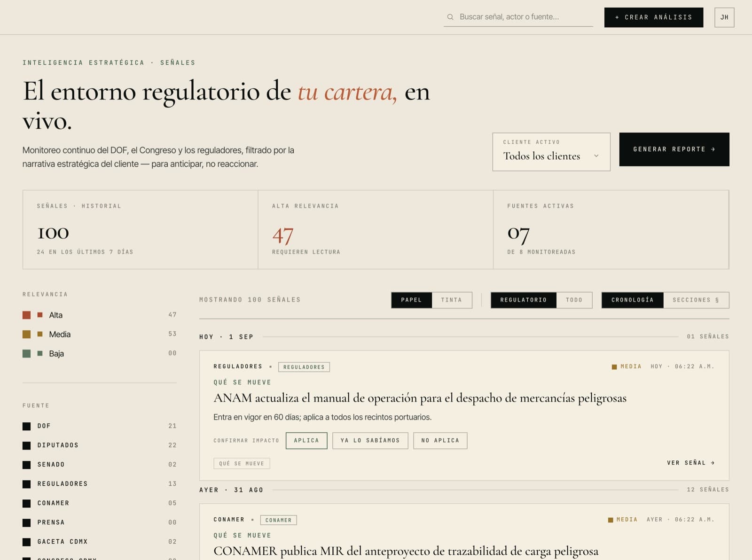Toggle the CONAMER source checkbox

[x=26, y=503]
